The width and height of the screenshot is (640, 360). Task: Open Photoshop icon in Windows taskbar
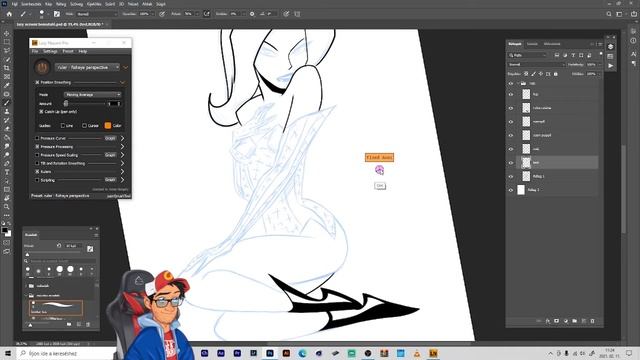[270, 353]
